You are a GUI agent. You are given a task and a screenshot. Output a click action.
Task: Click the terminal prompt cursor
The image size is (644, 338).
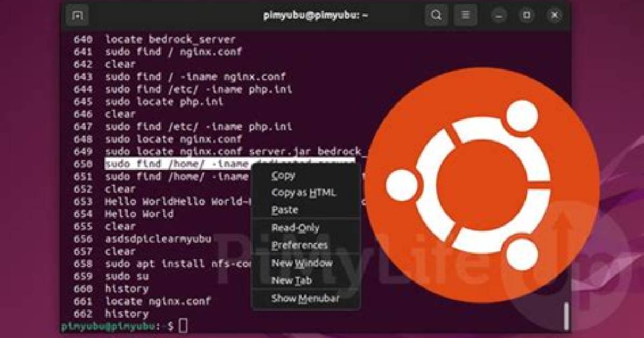coord(183,326)
